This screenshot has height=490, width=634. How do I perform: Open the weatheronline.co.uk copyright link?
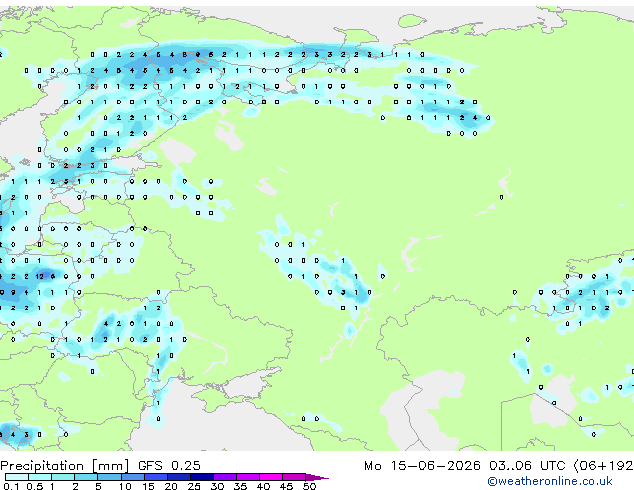click(x=550, y=481)
